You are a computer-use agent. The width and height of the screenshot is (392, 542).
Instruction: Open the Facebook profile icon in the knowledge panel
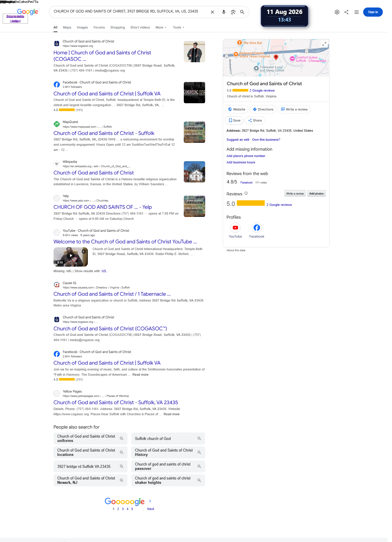[x=257, y=228]
